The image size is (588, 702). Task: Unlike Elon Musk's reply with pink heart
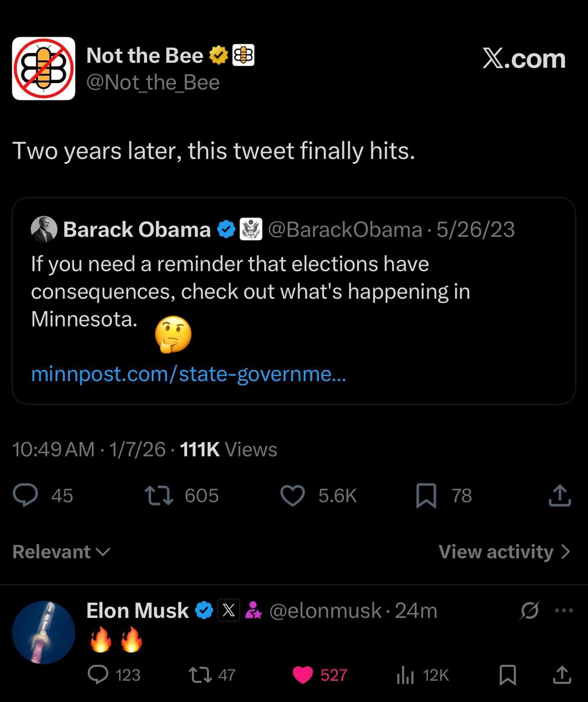303,675
